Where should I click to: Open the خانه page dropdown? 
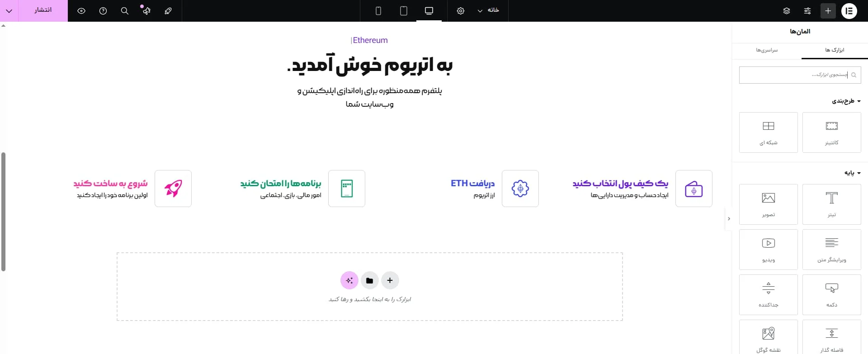[x=488, y=10]
